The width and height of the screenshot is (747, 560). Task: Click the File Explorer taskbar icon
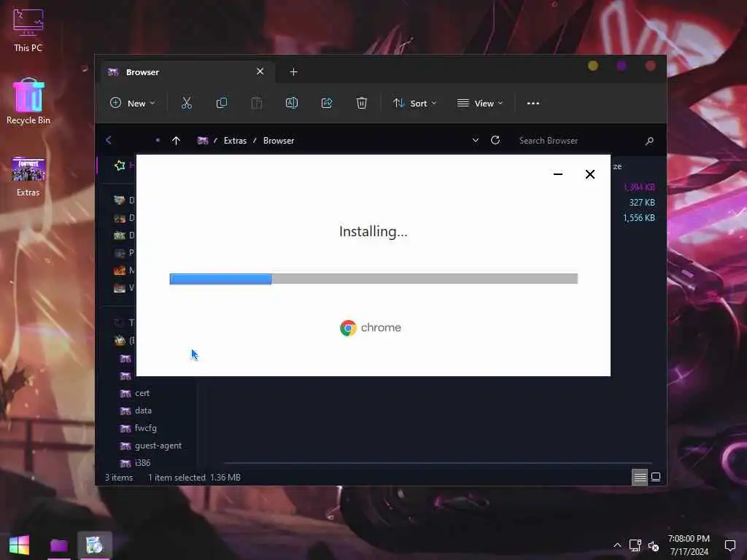(59, 545)
